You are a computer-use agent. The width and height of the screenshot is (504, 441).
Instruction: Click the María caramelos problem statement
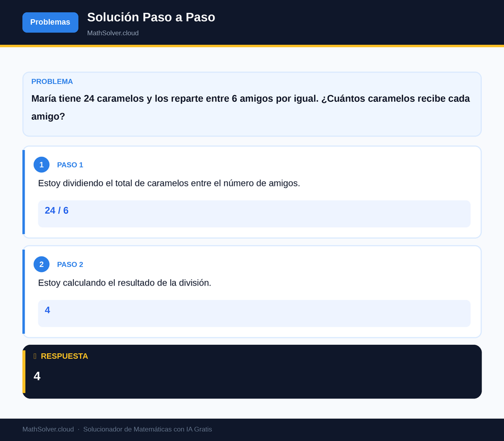(251, 107)
